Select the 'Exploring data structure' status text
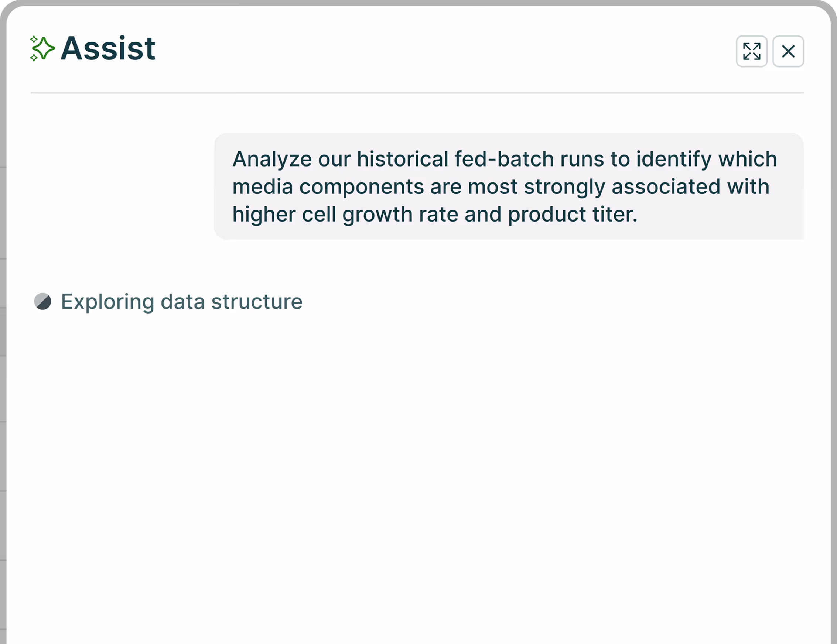 (x=182, y=301)
